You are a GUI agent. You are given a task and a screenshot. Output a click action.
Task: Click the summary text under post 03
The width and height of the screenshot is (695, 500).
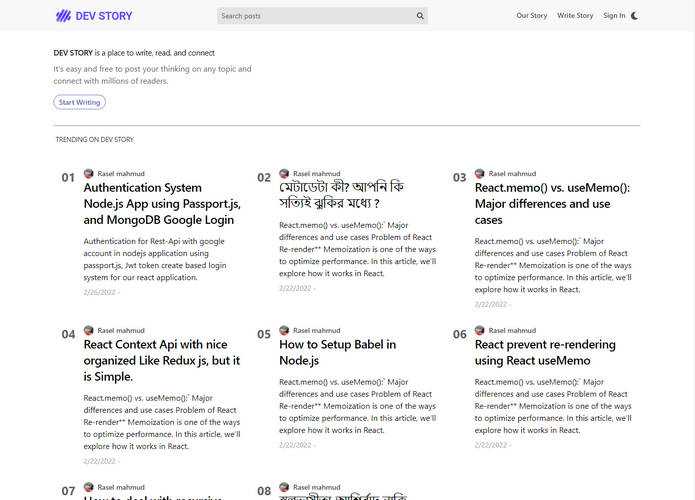[553, 265]
